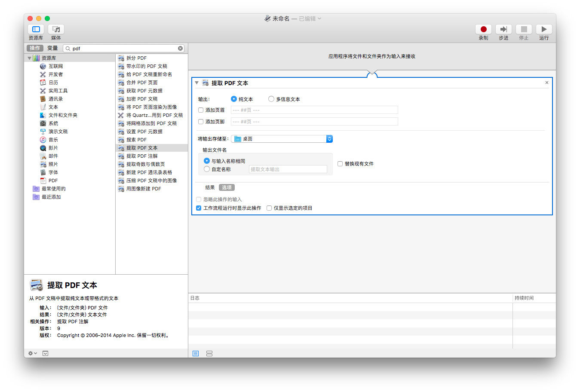
Task: Open the 未命名 title dropdown
Action: tap(319, 18)
